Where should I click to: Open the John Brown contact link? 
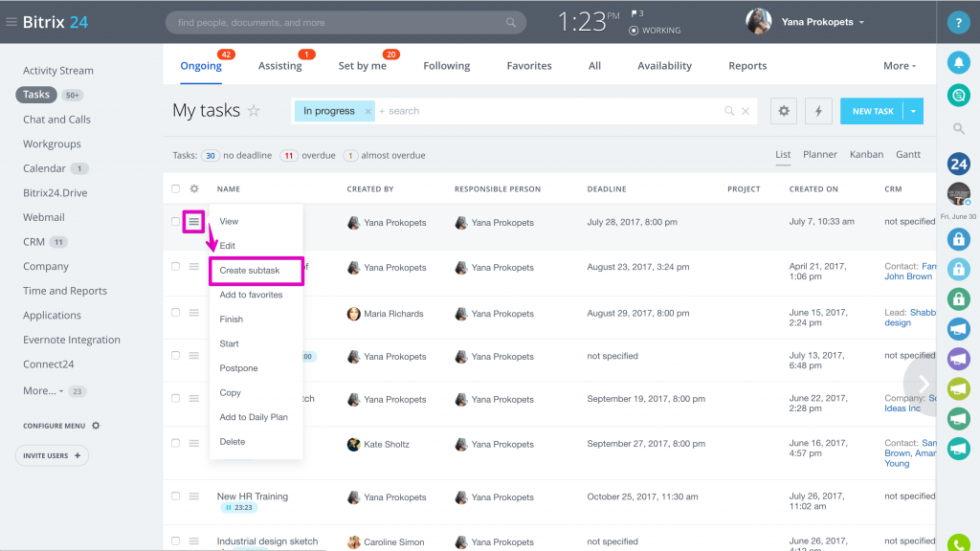point(908,276)
